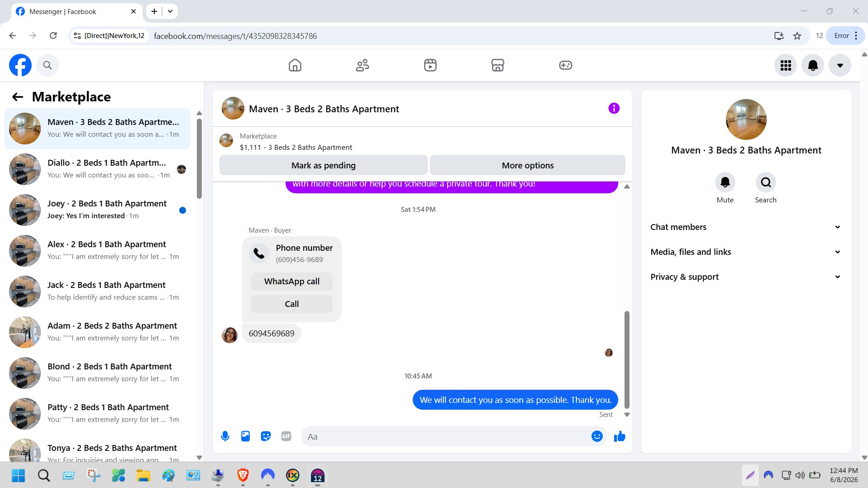Expand Media, files and links section
The image size is (868, 488).
[x=746, y=252]
